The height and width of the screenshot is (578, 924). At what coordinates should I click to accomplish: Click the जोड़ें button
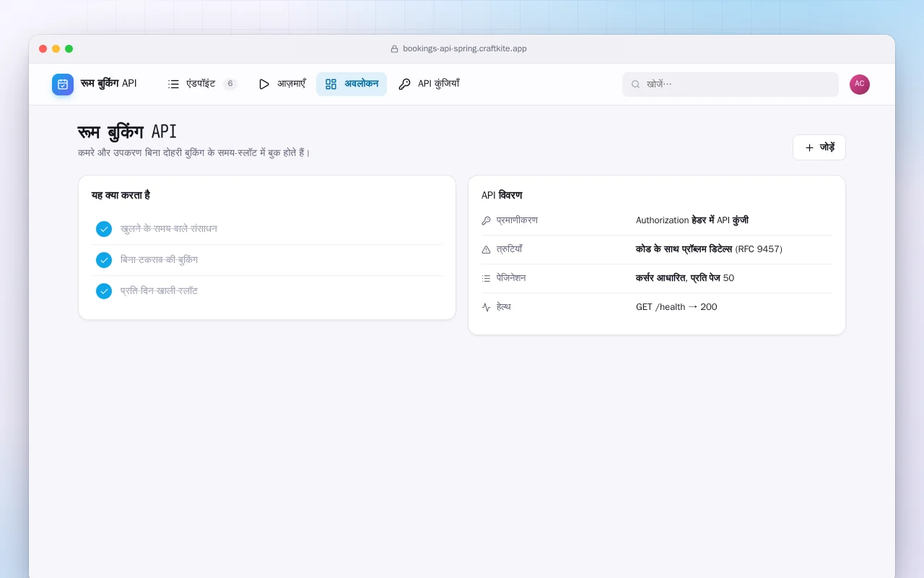click(x=819, y=147)
